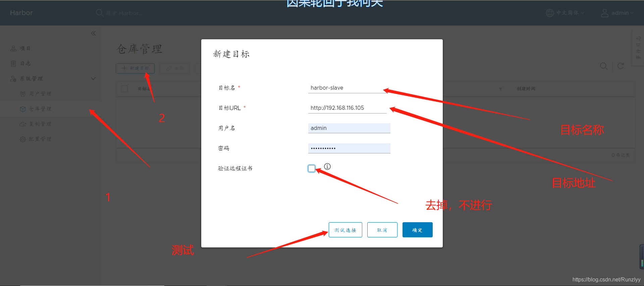This screenshot has height=286, width=644.
Task: Click the 用户管理 users icon
Action: point(23,94)
